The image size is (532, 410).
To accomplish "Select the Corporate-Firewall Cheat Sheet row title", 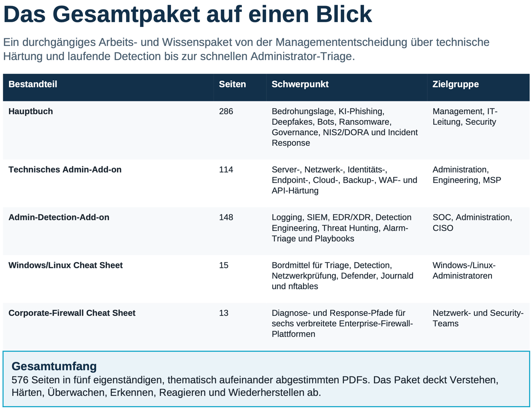I will [72, 313].
